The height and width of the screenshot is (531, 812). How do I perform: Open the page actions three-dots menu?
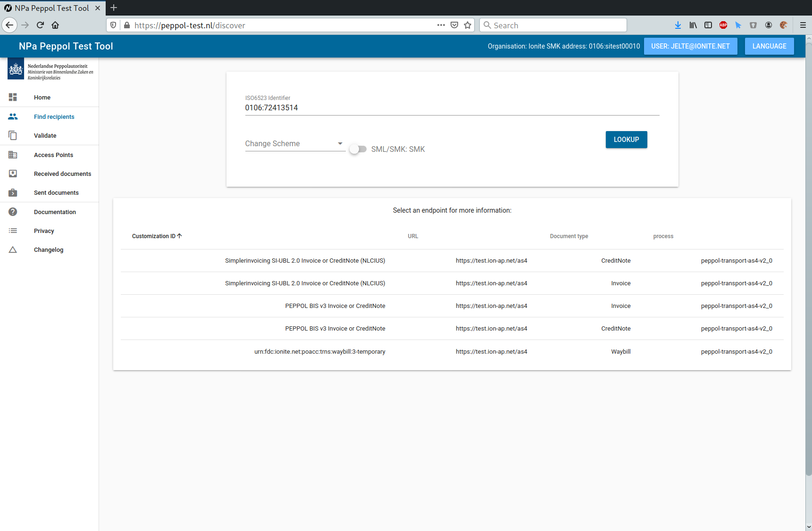(441, 25)
